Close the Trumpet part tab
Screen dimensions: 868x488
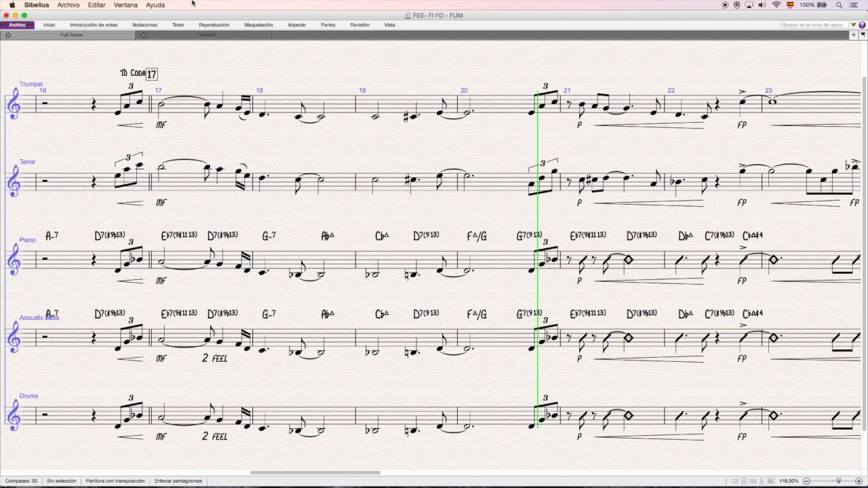pos(143,35)
